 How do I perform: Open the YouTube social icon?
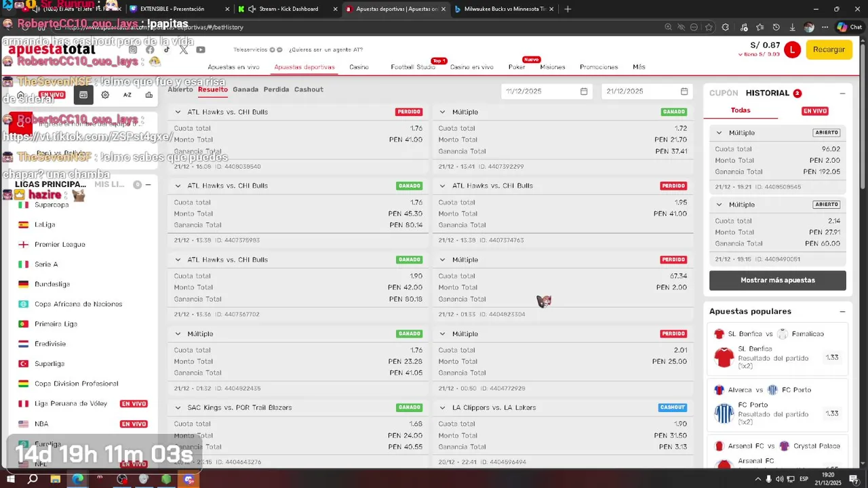point(201,49)
